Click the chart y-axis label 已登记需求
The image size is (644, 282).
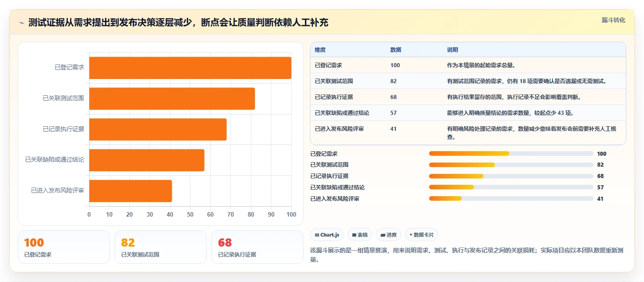click(69, 68)
